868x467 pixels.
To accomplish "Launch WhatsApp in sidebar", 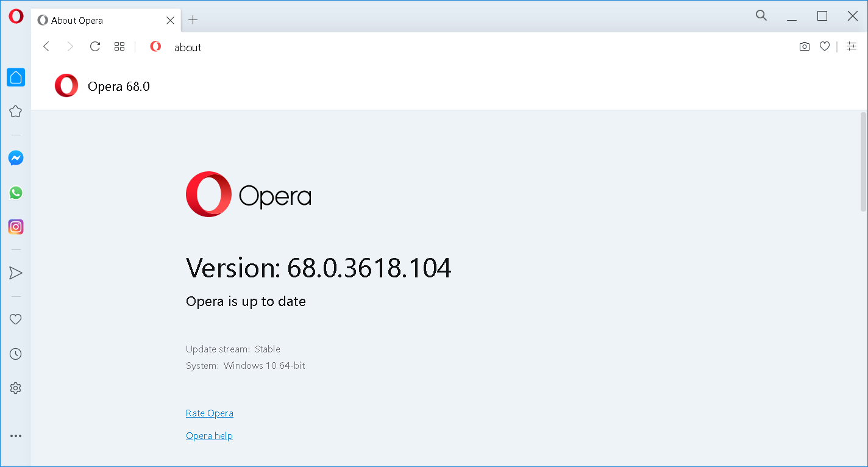I will [x=16, y=193].
